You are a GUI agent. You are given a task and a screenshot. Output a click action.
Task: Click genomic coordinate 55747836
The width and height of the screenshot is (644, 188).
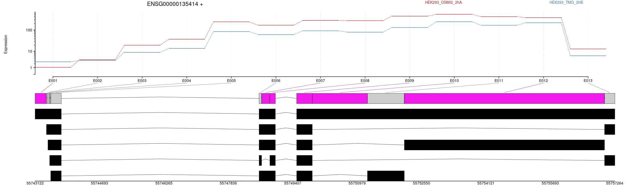(x=228, y=183)
